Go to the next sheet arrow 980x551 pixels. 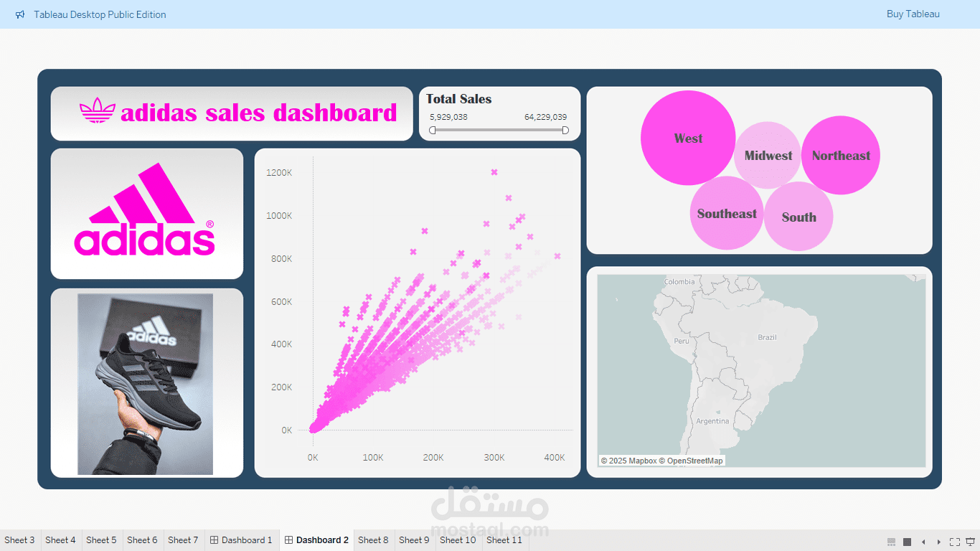pos(939,542)
